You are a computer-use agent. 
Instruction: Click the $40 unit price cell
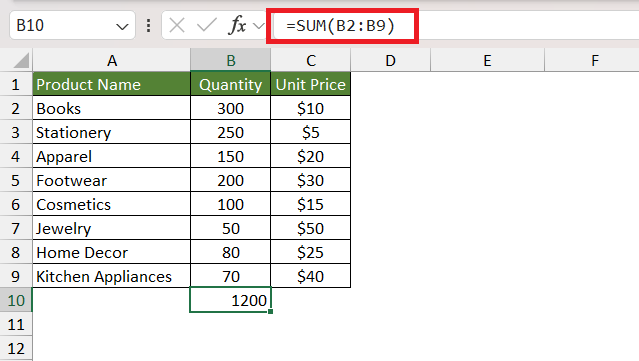tap(311, 277)
